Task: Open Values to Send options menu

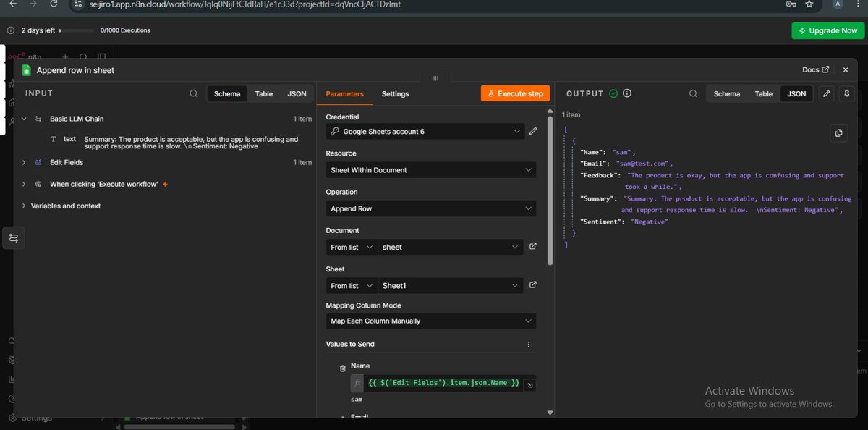Action: (x=529, y=345)
